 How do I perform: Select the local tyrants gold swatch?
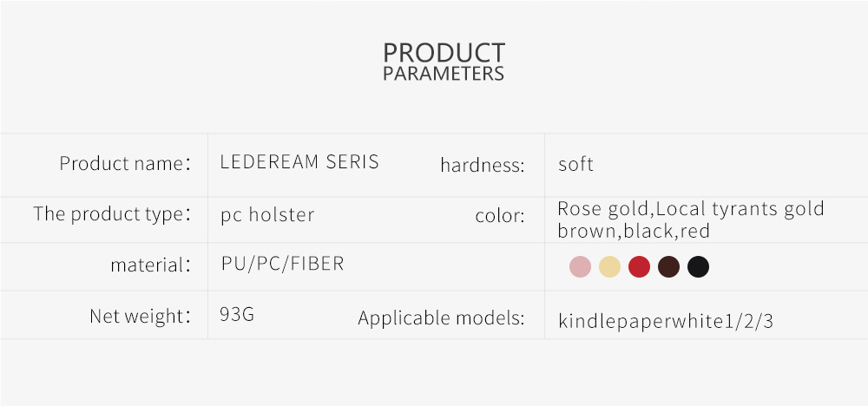(609, 266)
